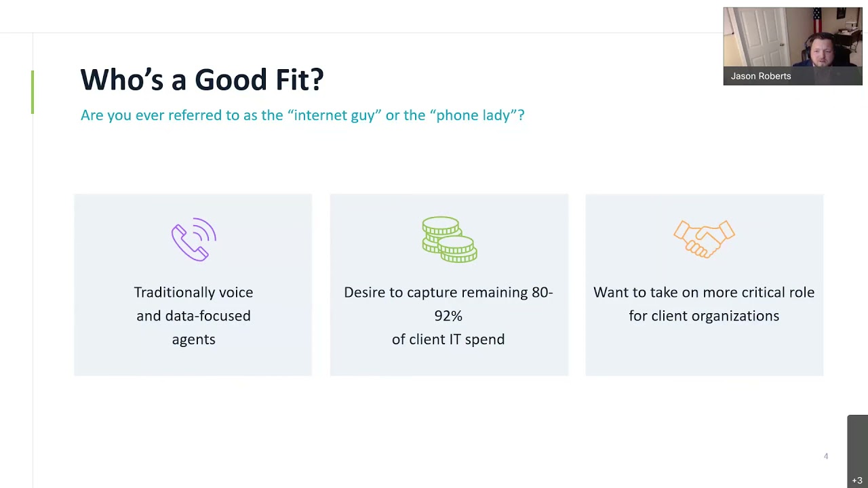This screenshot has width=868, height=488.
Task: Click "Want to take on more critical role" text
Action: pos(704,293)
